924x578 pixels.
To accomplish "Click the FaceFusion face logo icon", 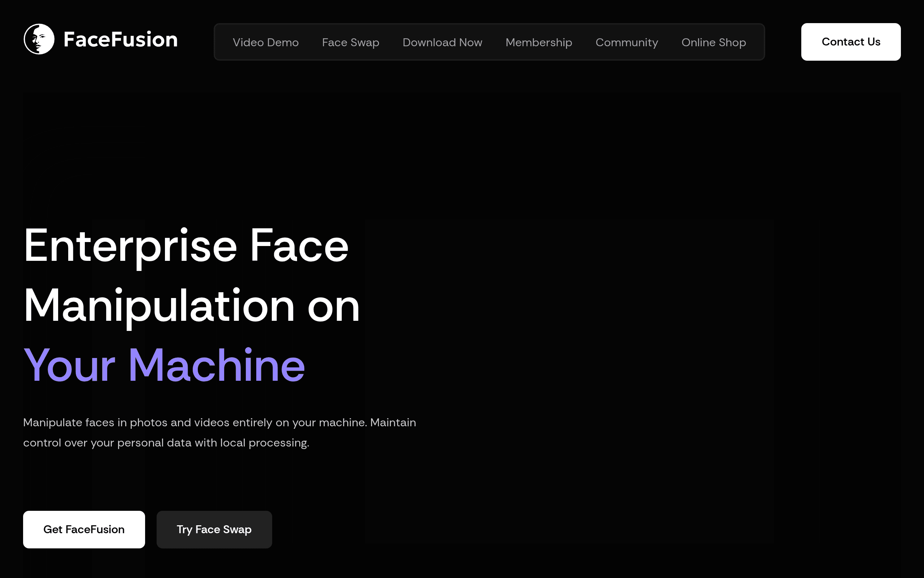I will point(39,39).
